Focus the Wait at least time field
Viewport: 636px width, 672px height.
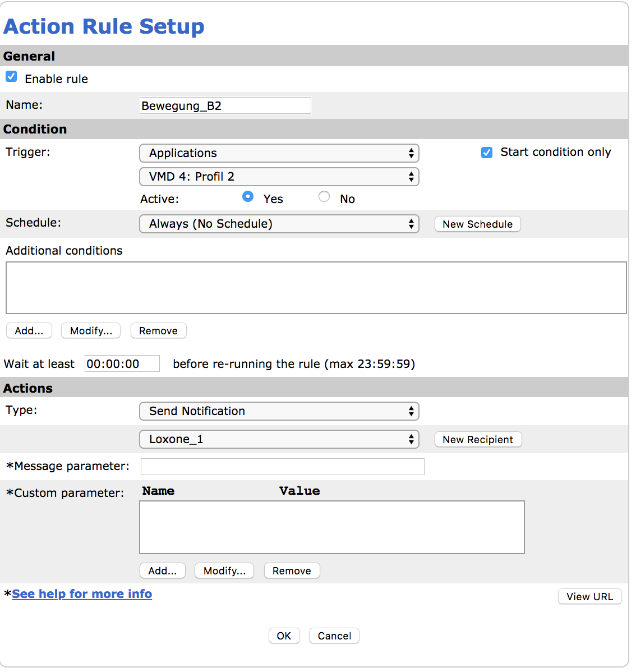click(x=122, y=364)
